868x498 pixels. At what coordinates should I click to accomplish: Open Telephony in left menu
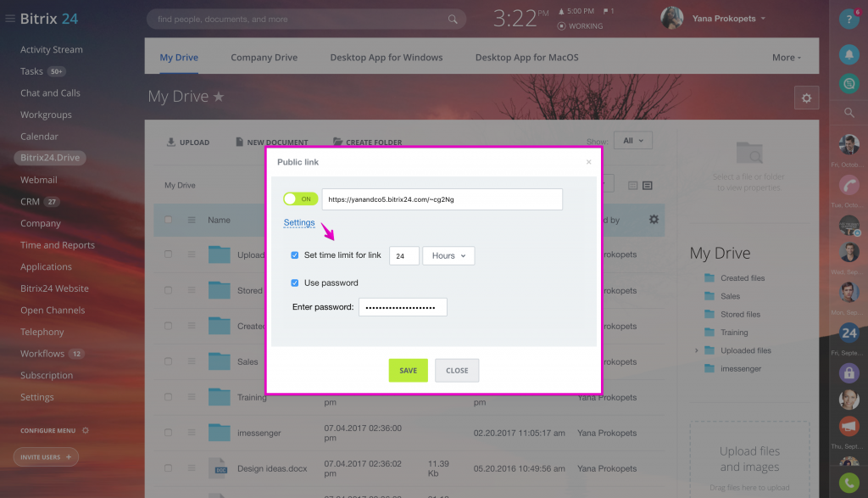[x=42, y=332]
